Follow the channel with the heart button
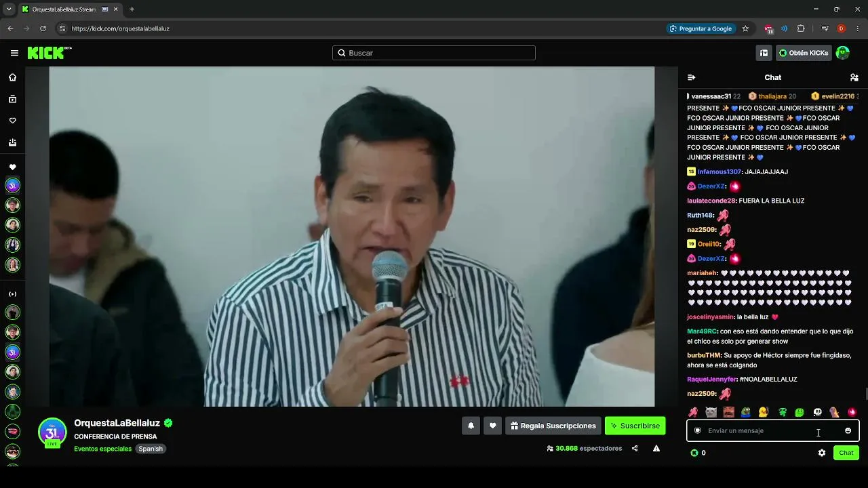 [492, 426]
